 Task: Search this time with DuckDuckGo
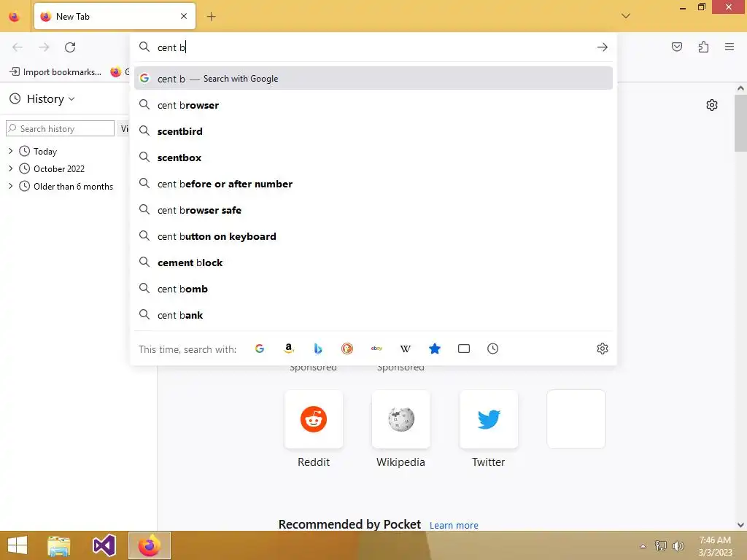347,349
